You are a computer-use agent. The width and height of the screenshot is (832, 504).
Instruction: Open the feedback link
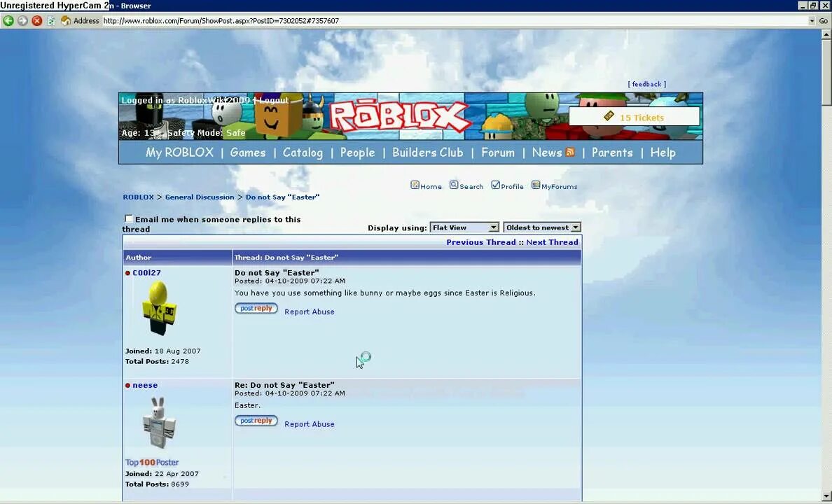pyautogui.click(x=647, y=84)
